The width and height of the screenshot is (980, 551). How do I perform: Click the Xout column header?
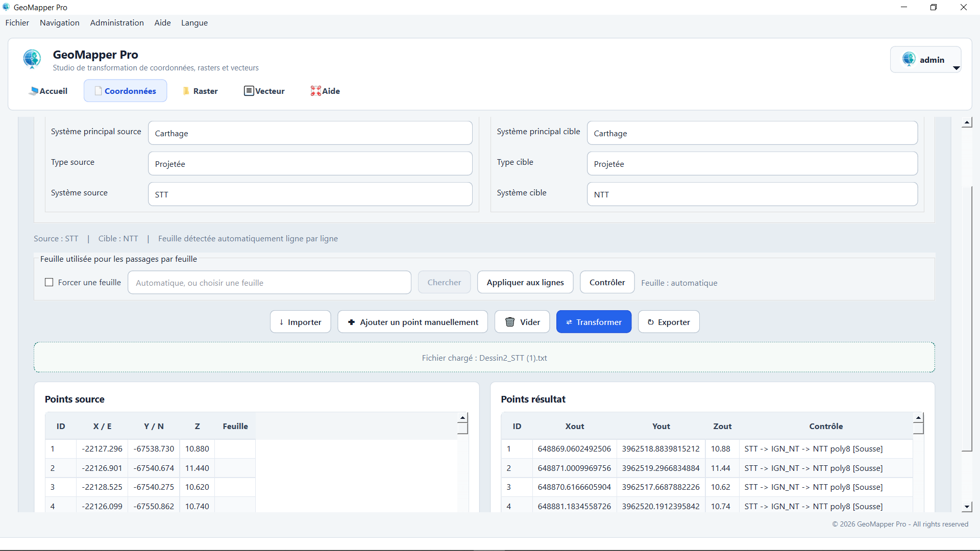point(574,426)
